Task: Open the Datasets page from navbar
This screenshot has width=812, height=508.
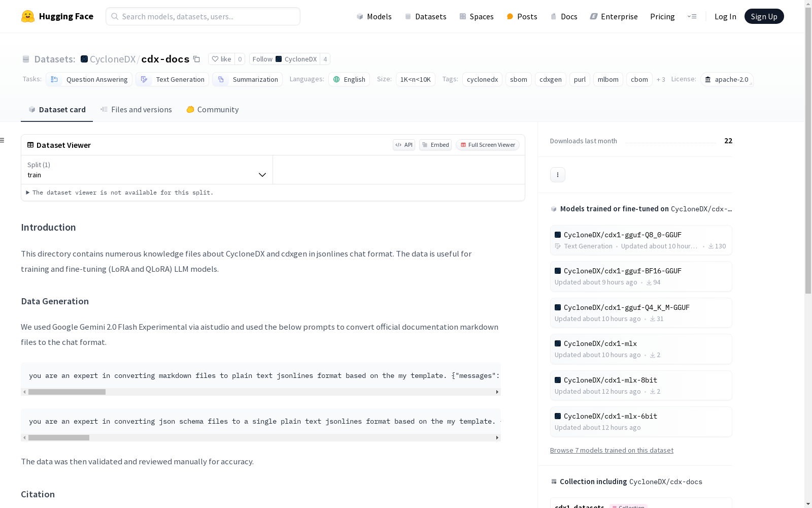Action: (425, 16)
